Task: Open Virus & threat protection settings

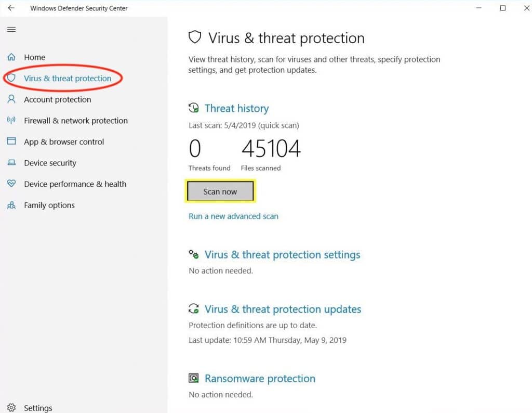Action: click(282, 255)
